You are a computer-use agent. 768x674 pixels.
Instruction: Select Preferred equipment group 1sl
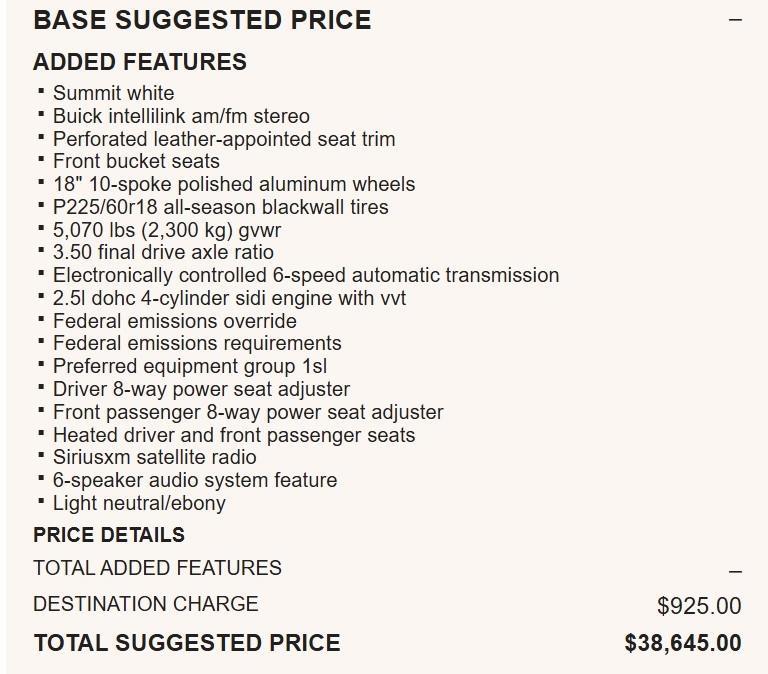click(x=190, y=366)
